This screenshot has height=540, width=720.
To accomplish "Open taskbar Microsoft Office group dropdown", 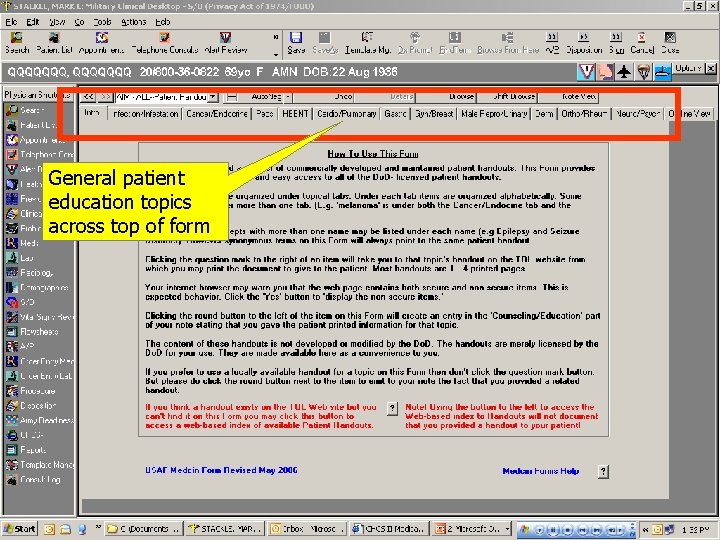I will pyautogui.click(x=507, y=529).
